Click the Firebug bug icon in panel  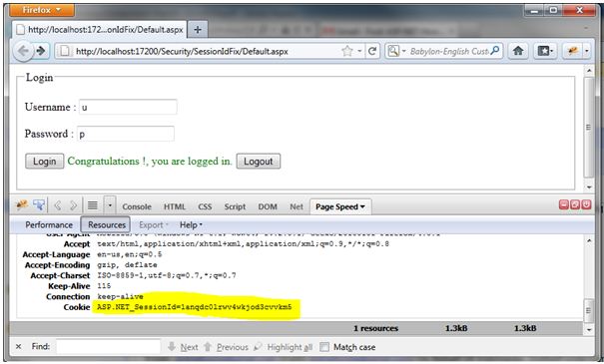tap(22, 205)
